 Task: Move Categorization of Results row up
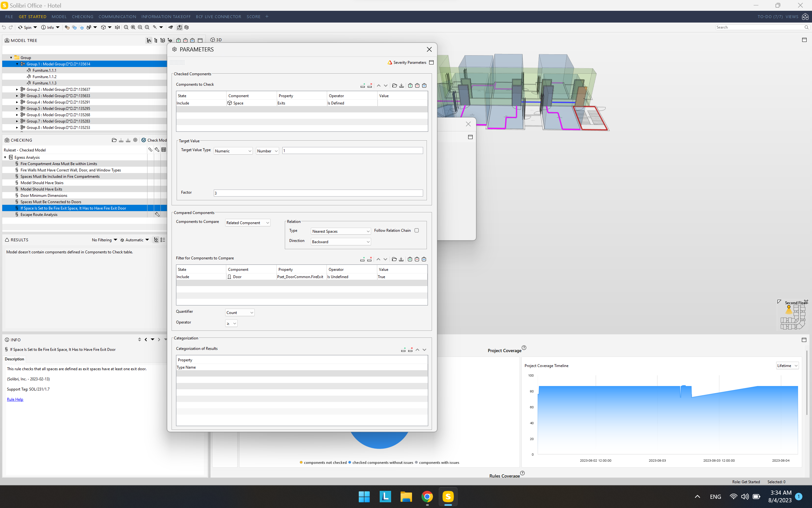pos(417,350)
